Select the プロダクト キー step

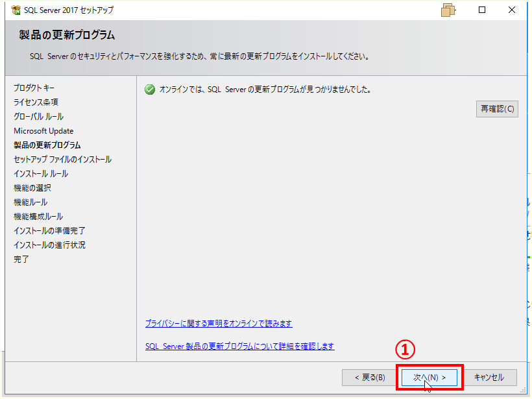[34, 88]
